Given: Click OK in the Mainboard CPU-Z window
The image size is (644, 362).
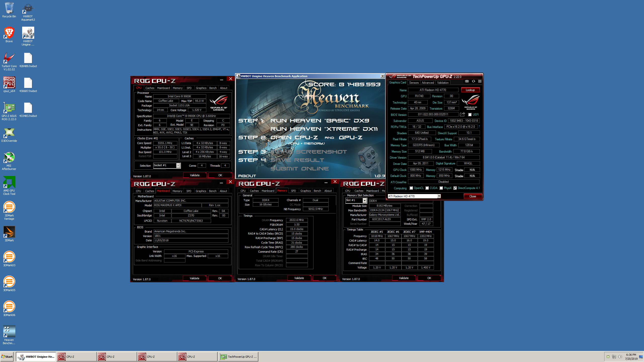Looking at the screenshot, I should point(220,278).
